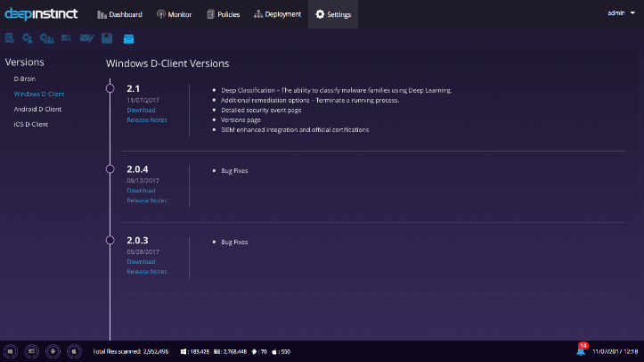Select the Apple circular icon in bottom bar

[74, 351]
